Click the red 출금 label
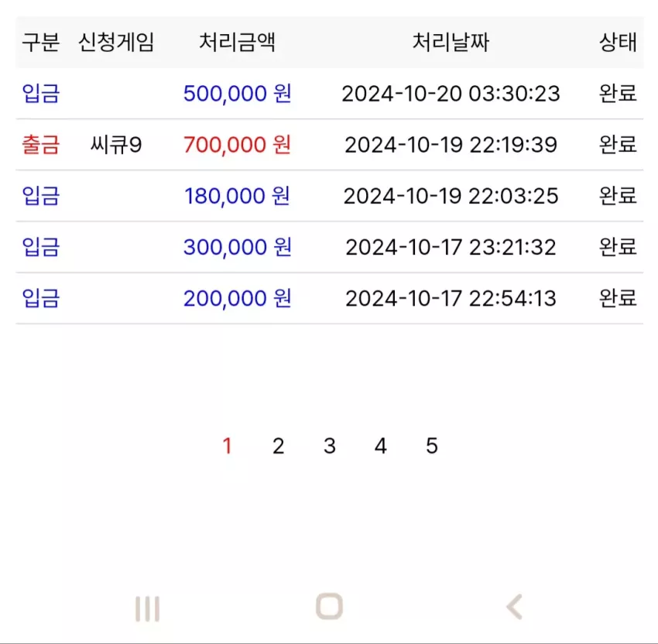658x644 pixels. click(x=41, y=145)
